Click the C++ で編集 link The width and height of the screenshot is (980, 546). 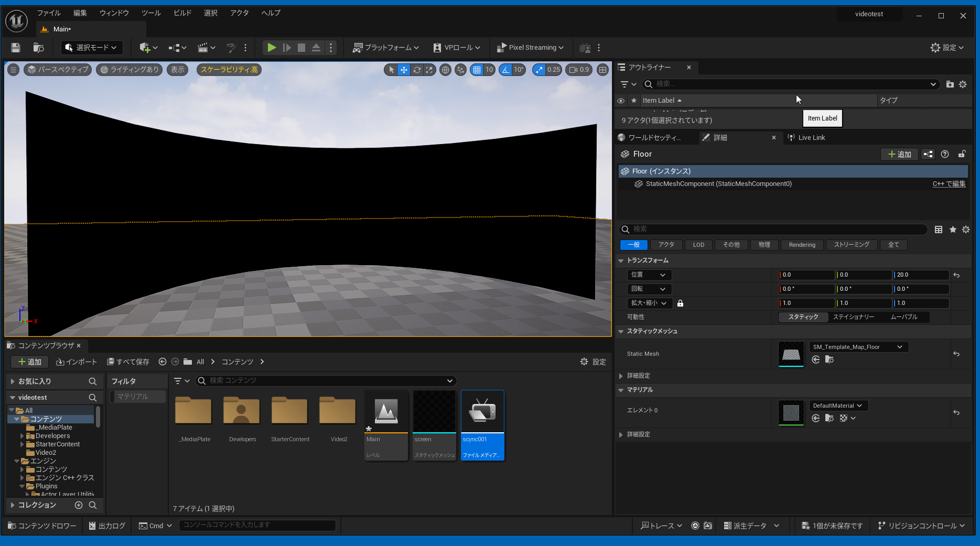949,184
